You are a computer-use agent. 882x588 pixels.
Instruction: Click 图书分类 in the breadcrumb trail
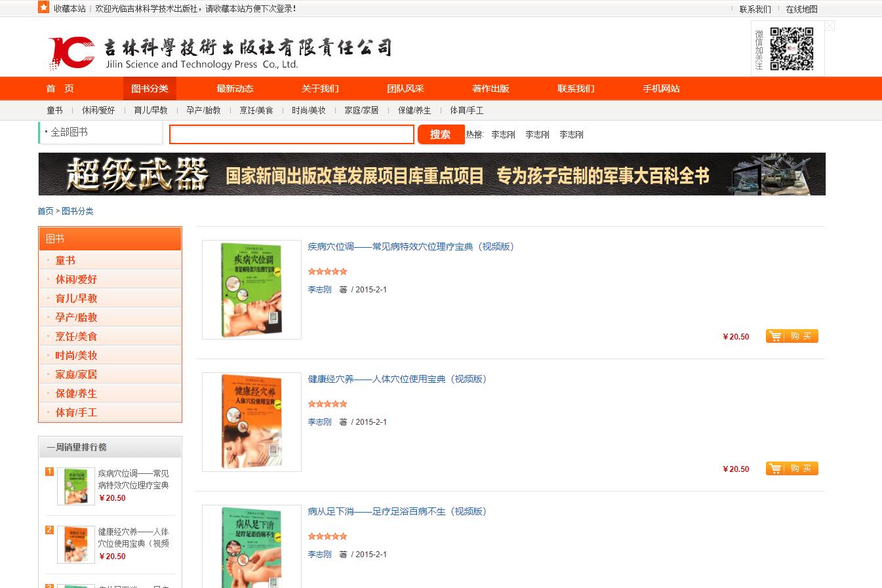[x=77, y=211]
